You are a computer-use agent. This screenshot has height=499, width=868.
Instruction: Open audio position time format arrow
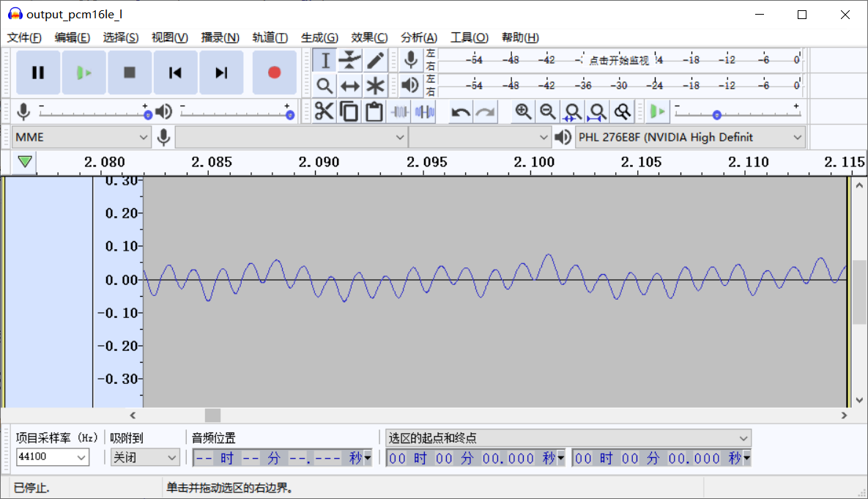tap(368, 458)
